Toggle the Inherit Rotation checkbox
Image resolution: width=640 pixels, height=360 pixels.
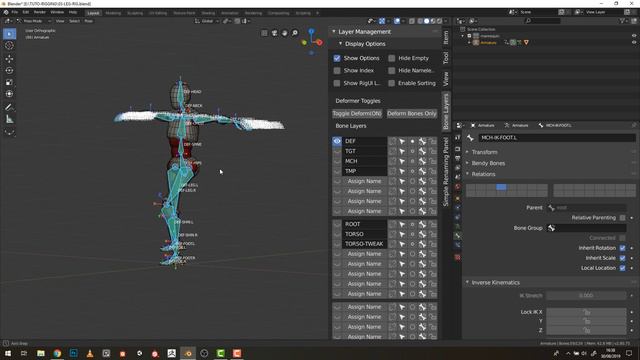(622, 248)
